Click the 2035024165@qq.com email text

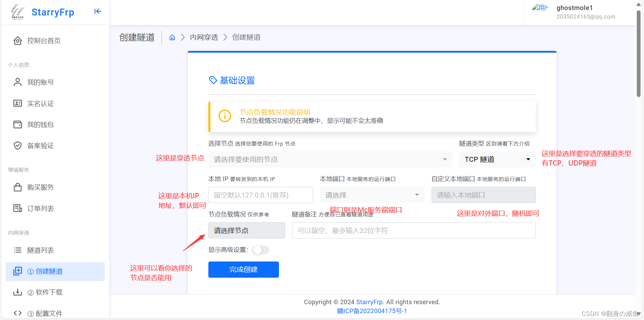[x=586, y=17]
